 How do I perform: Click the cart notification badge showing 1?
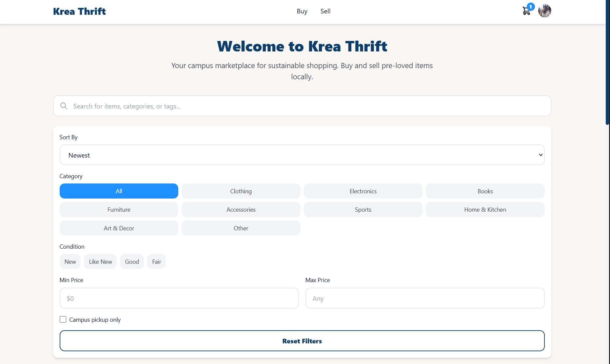pos(531,6)
